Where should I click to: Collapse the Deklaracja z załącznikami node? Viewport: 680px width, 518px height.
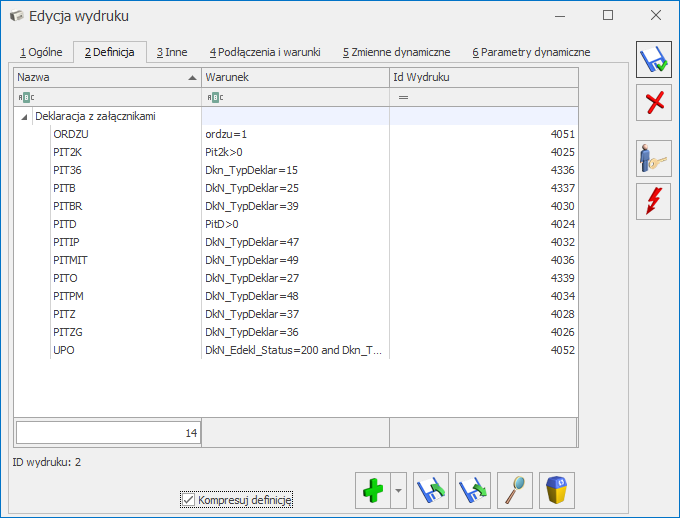click(23, 116)
